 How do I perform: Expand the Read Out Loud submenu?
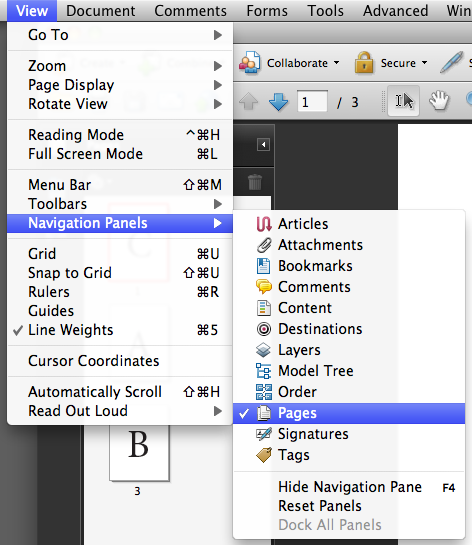pos(120,411)
